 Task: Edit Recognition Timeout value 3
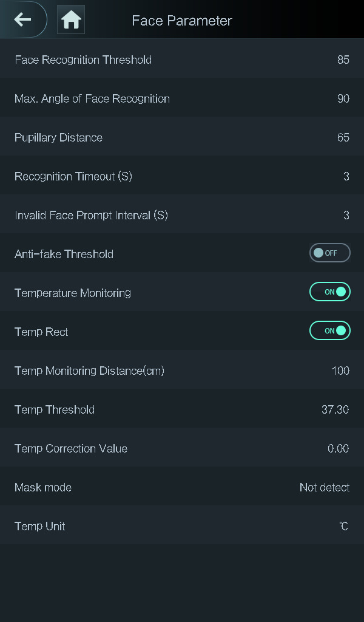click(x=346, y=176)
